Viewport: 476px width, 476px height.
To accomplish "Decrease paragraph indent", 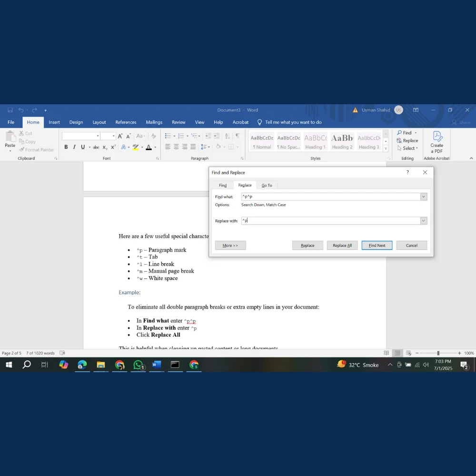I will click(x=208, y=136).
